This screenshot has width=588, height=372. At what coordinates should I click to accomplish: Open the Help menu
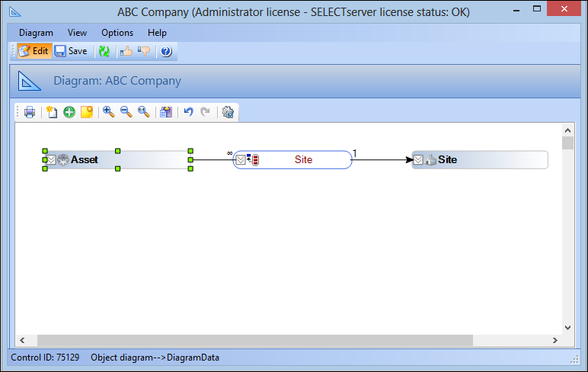(x=157, y=33)
